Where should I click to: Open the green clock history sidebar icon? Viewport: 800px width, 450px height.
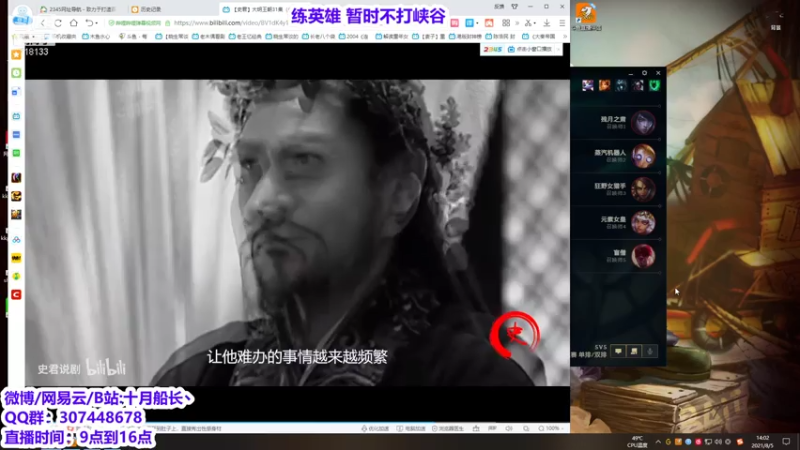pyautogui.click(x=16, y=73)
